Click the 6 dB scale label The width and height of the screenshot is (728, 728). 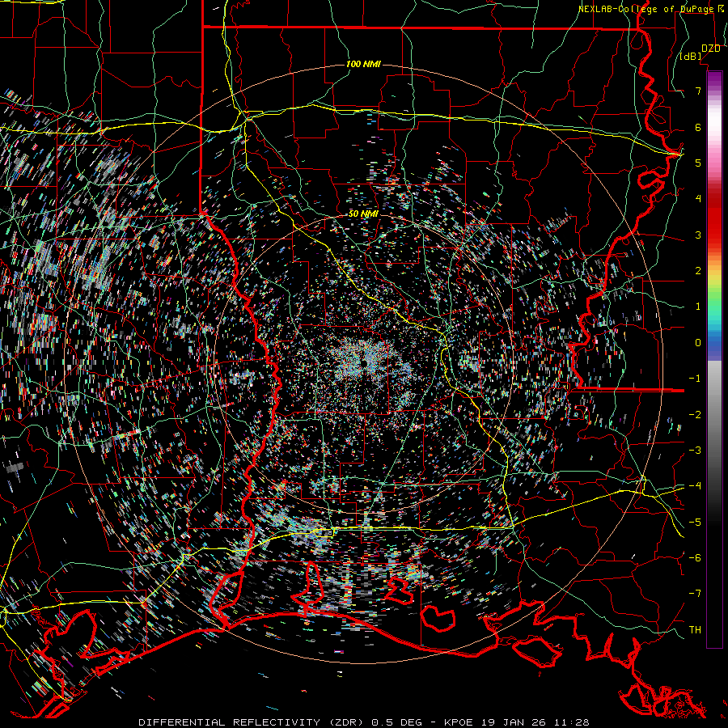pos(698,127)
